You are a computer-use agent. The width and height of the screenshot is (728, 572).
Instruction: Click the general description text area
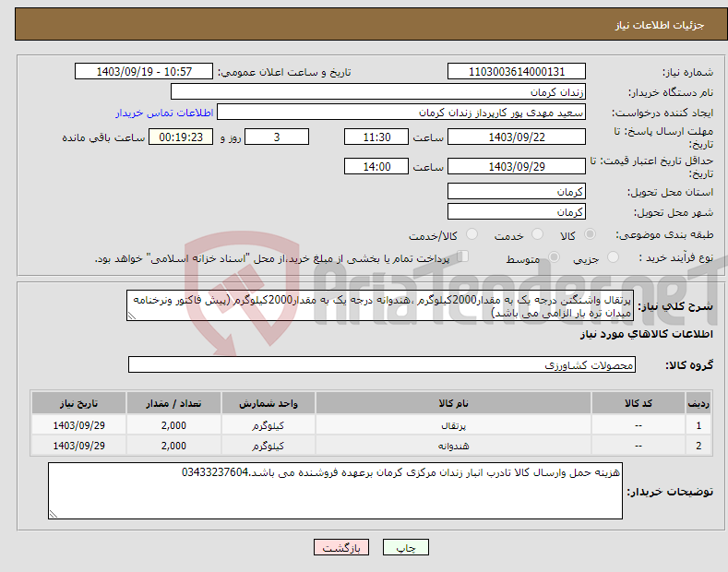pos(380,305)
